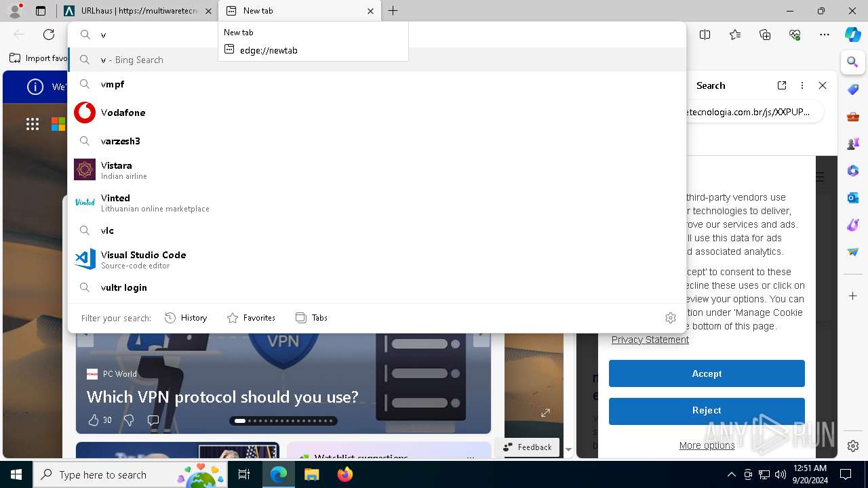Launch Firefox from the taskbar

coord(345,474)
